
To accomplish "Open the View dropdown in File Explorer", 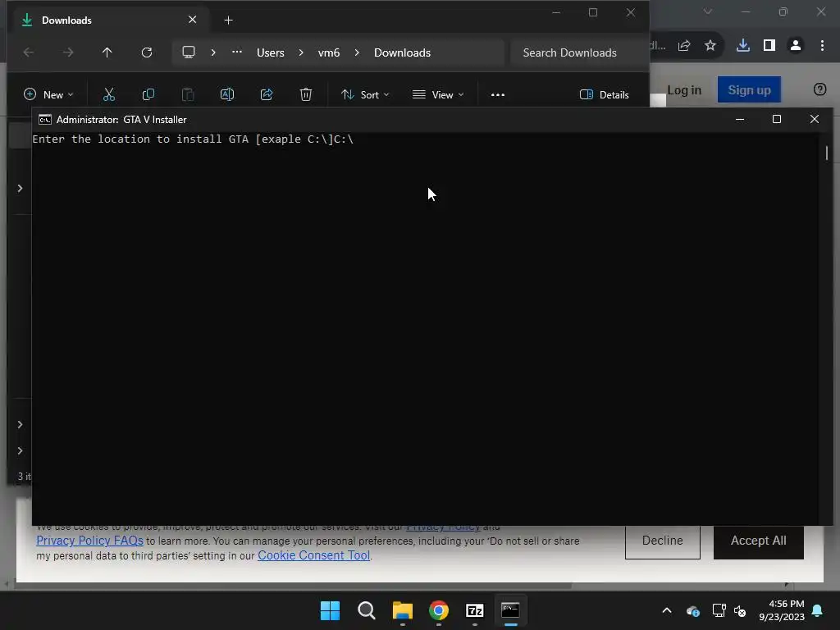I will tap(438, 95).
